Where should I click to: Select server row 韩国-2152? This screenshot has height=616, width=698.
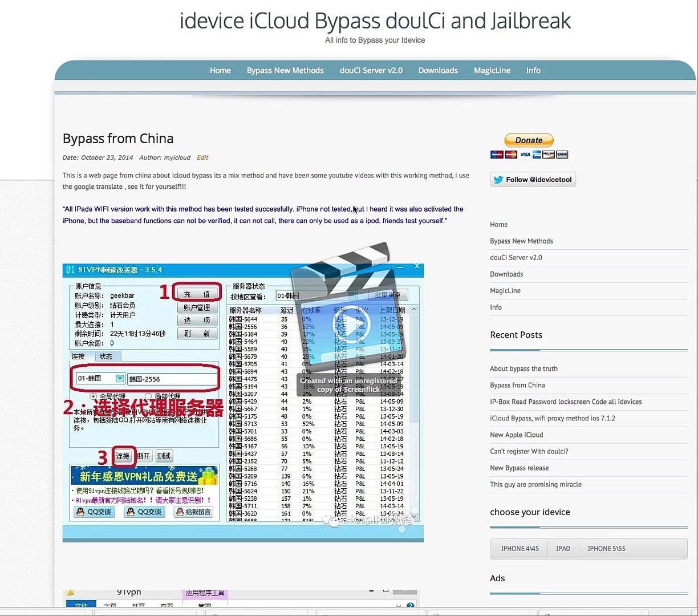pos(319,461)
